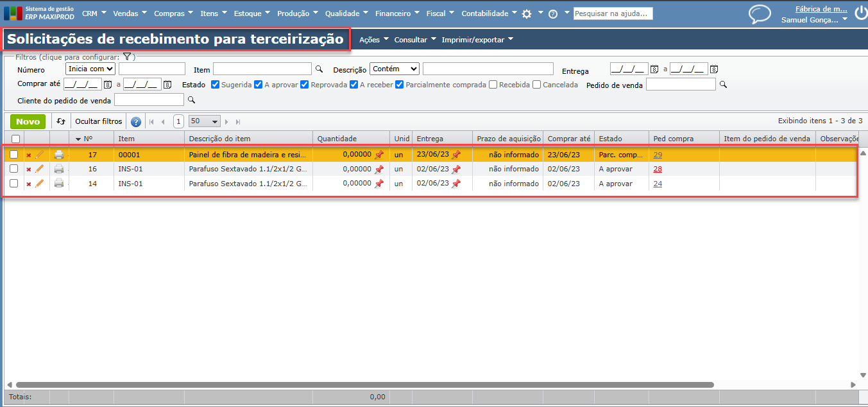Delete request number 17
Viewport: 868px width, 407px height.
[28, 155]
